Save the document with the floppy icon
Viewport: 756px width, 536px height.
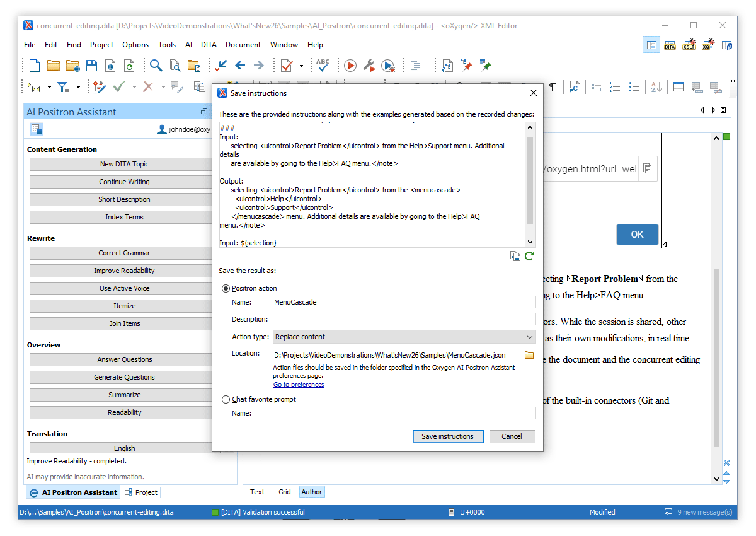click(x=91, y=66)
